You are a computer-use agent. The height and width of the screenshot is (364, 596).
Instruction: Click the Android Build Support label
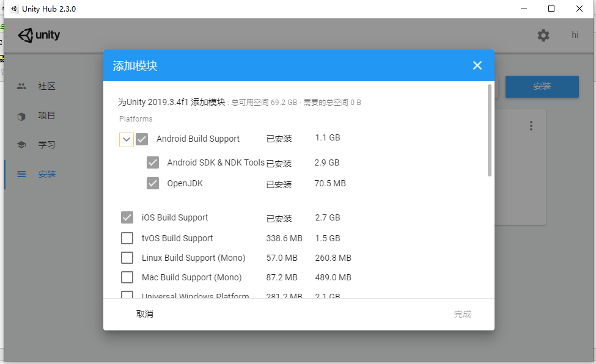click(198, 139)
